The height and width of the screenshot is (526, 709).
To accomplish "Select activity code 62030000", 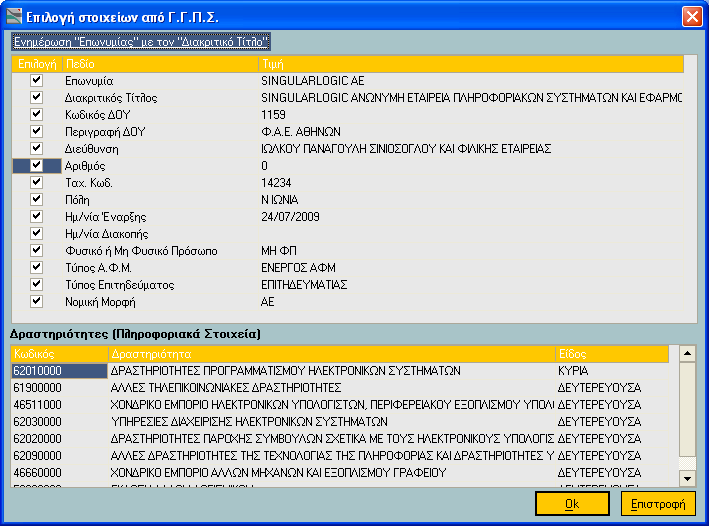I will click(37, 422).
